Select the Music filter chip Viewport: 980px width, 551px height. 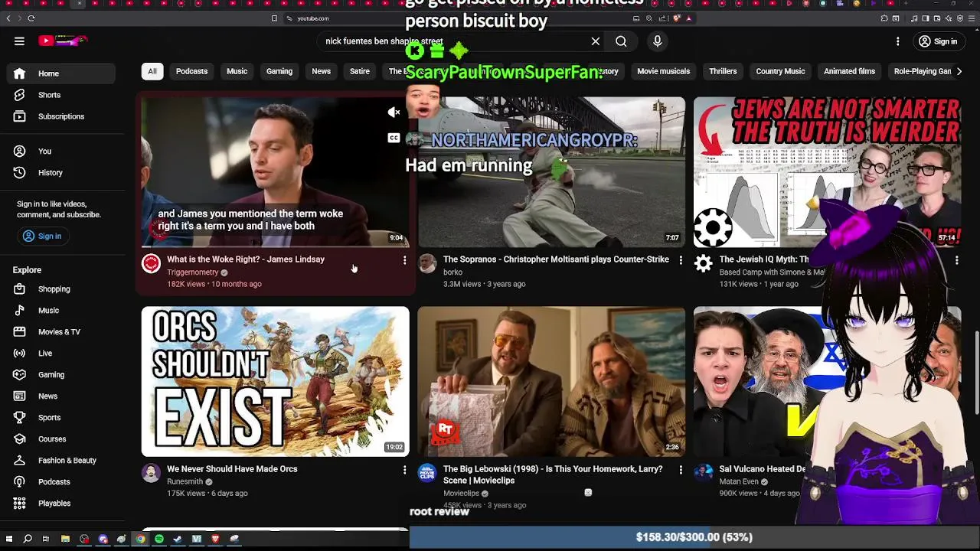click(x=237, y=71)
